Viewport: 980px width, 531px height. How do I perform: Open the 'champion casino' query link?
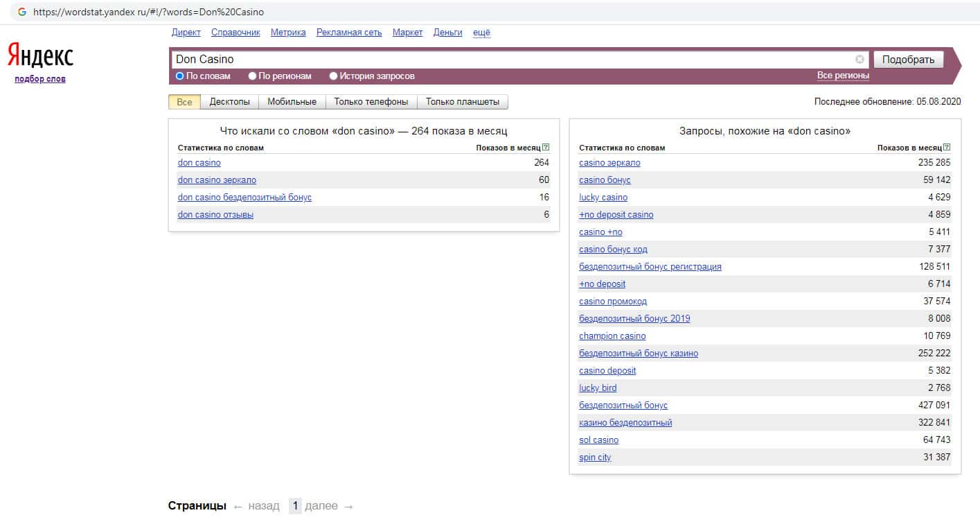(612, 336)
